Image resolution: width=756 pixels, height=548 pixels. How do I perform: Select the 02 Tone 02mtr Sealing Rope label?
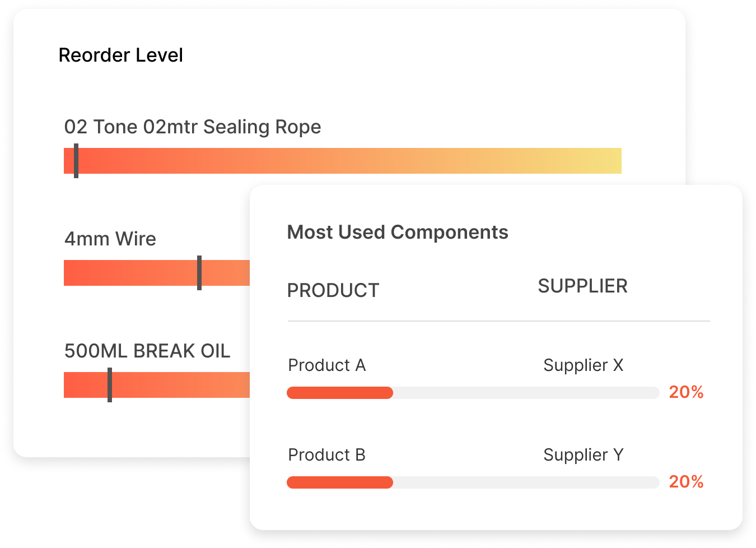(x=193, y=127)
